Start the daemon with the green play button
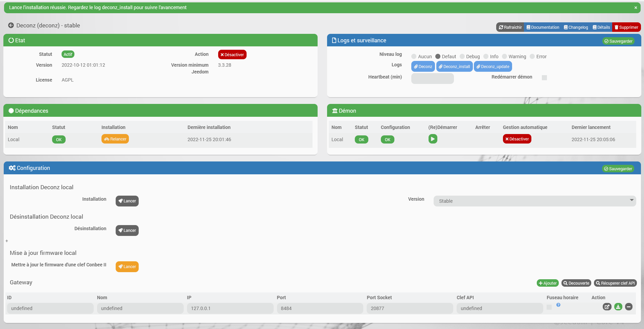This screenshot has width=644, height=329. point(433,139)
